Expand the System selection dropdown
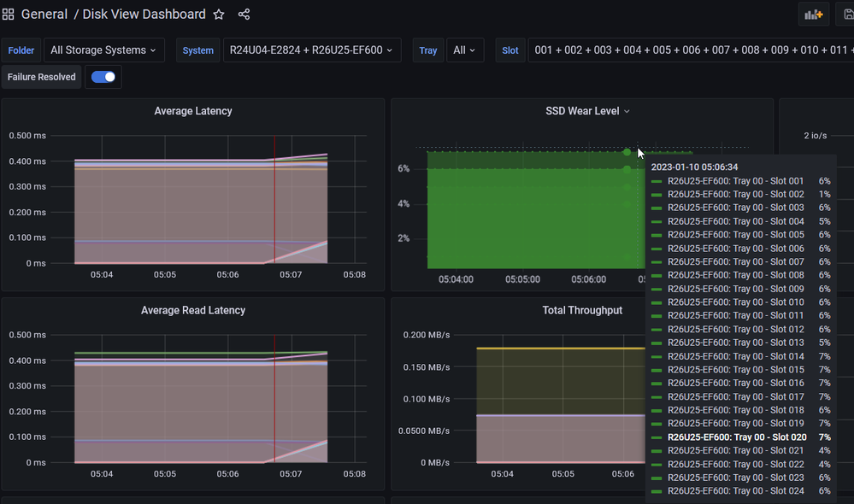This screenshot has width=854, height=504. [x=311, y=50]
